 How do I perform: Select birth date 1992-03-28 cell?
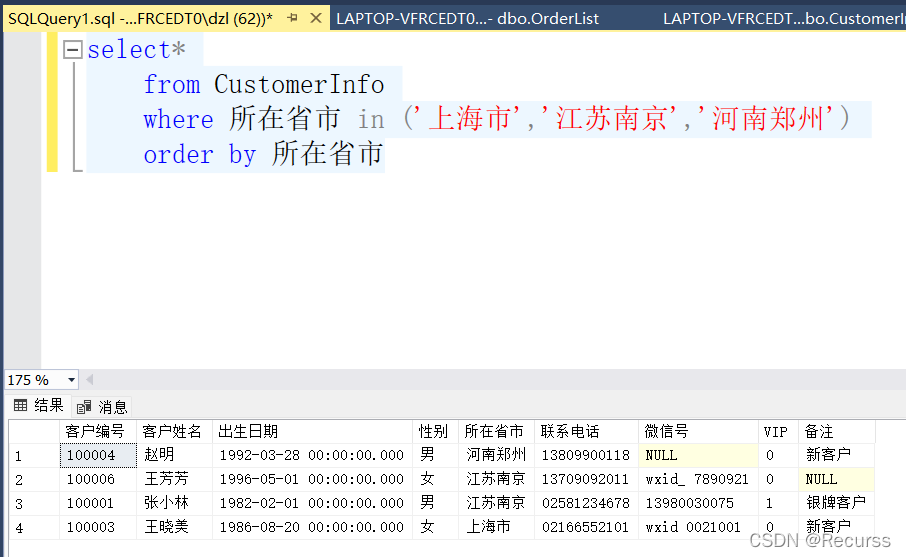coord(313,455)
